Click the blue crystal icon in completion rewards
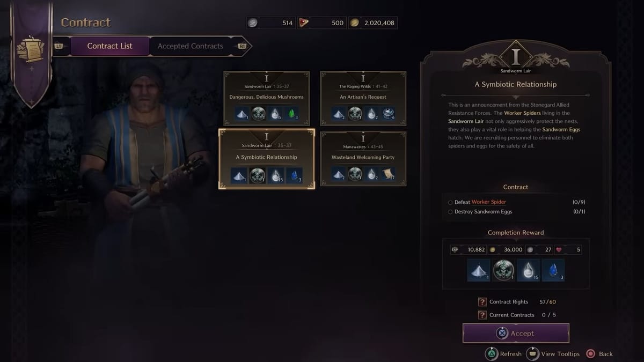This screenshot has width=644, height=362. click(x=553, y=270)
